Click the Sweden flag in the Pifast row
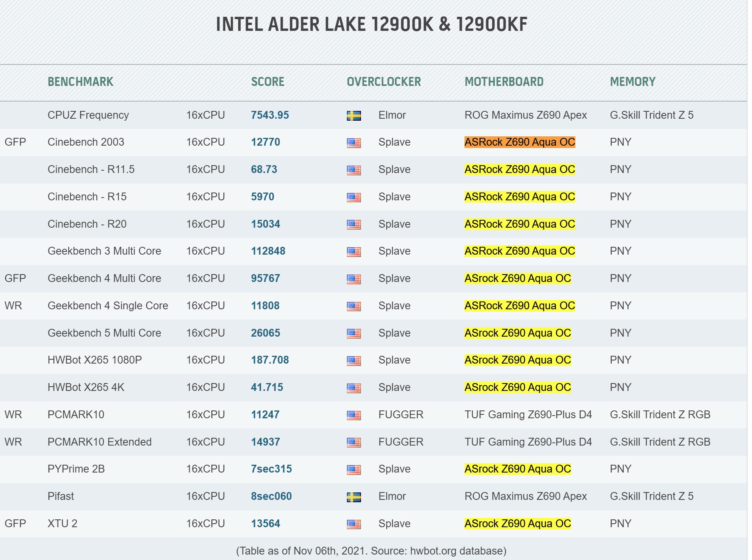The height and width of the screenshot is (560, 752). click(x=354, y=497)
